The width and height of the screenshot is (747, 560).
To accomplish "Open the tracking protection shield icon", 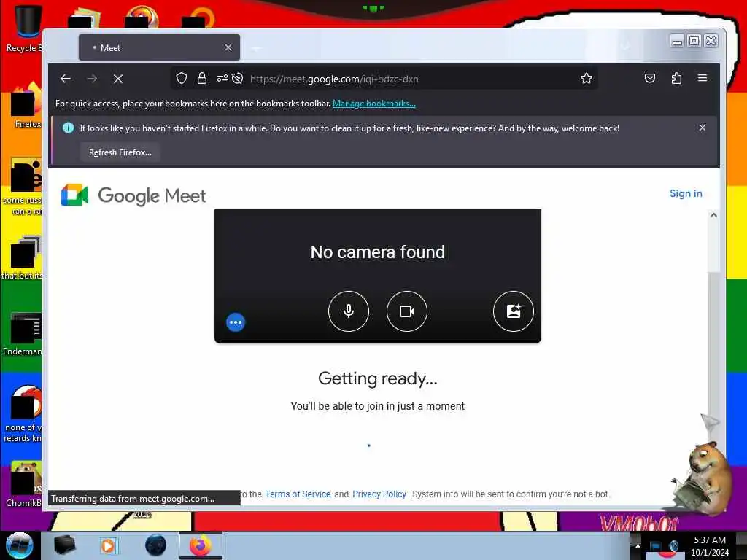I will [182, 79].
